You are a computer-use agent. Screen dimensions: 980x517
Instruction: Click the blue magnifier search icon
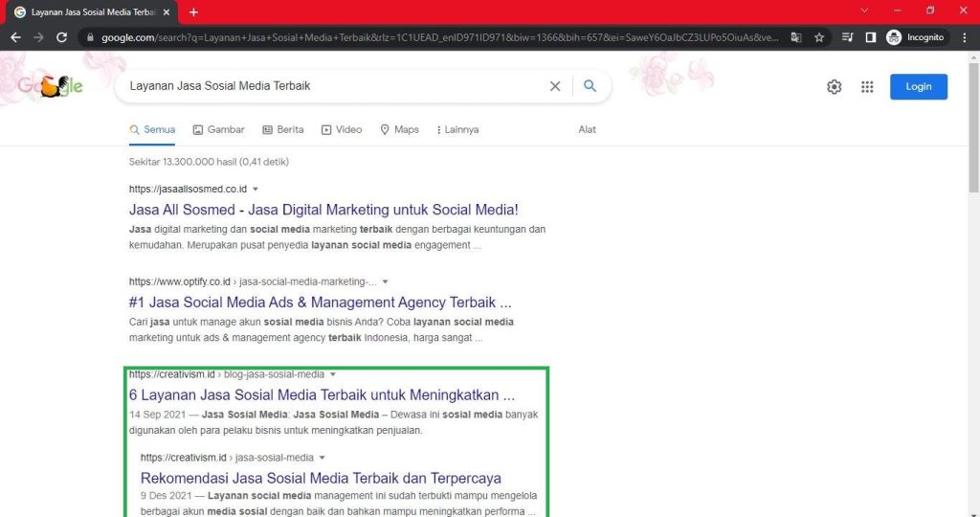[x=590, y=85]
